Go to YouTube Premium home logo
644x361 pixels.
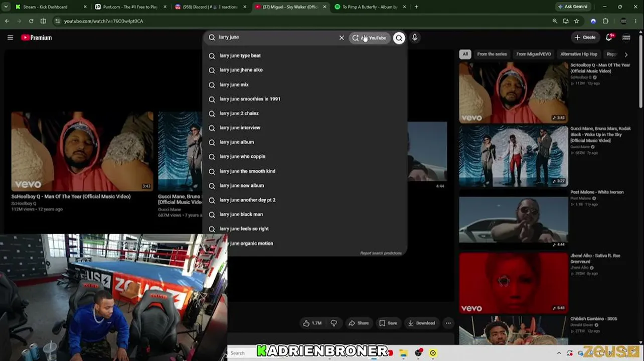pyautogui.click(x=37, y=38)
